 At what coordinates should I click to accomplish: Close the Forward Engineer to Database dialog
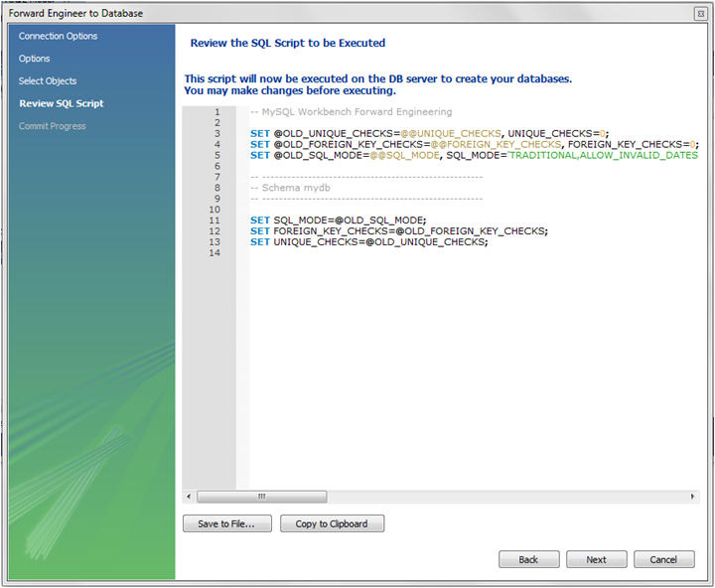click(x=701, y=13)
